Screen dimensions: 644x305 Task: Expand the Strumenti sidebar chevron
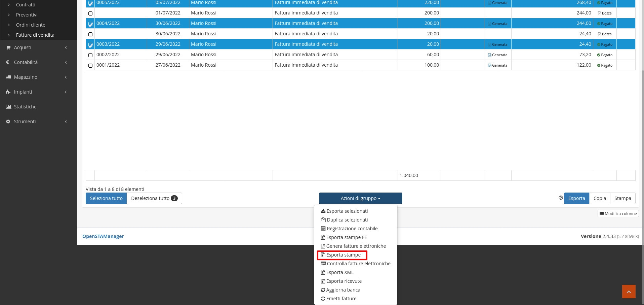66,122
